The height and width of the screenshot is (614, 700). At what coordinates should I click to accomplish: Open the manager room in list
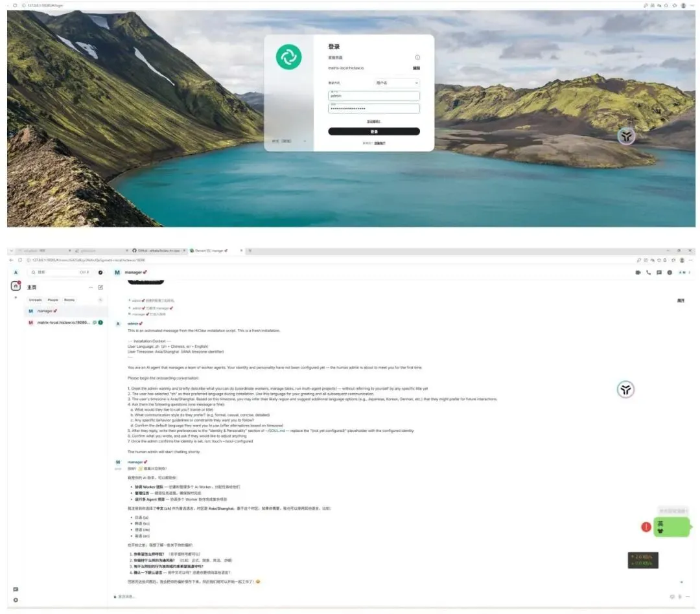pyautogui.click(x=65, y=311)
